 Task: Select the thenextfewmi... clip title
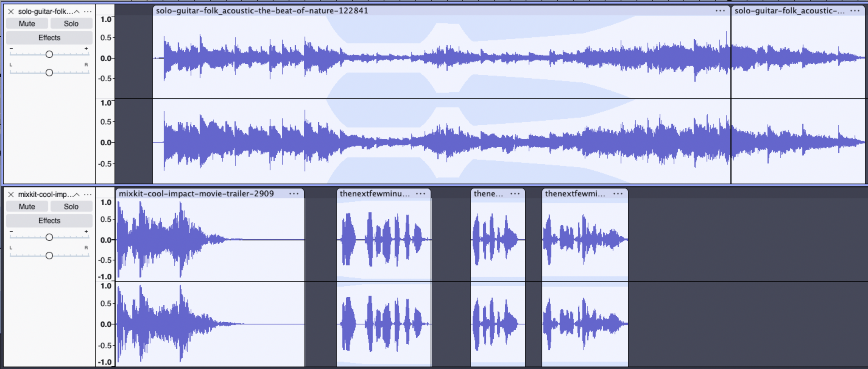pos(575,194)
